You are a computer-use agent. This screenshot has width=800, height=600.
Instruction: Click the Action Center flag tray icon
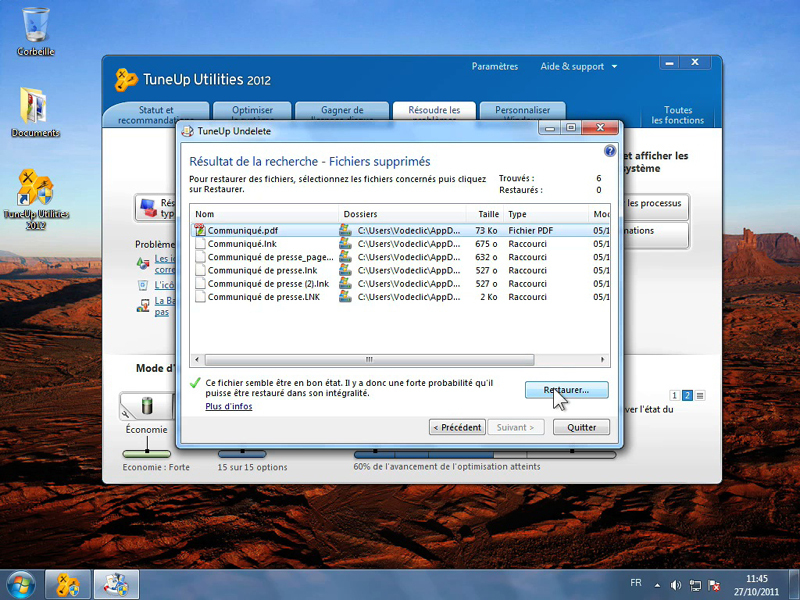(714, 585)
